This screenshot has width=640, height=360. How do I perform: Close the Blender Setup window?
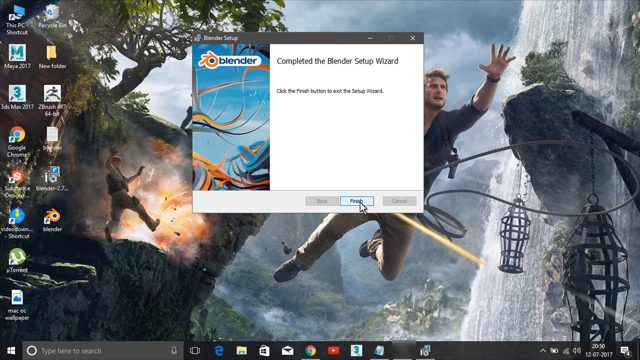[413, 38]
